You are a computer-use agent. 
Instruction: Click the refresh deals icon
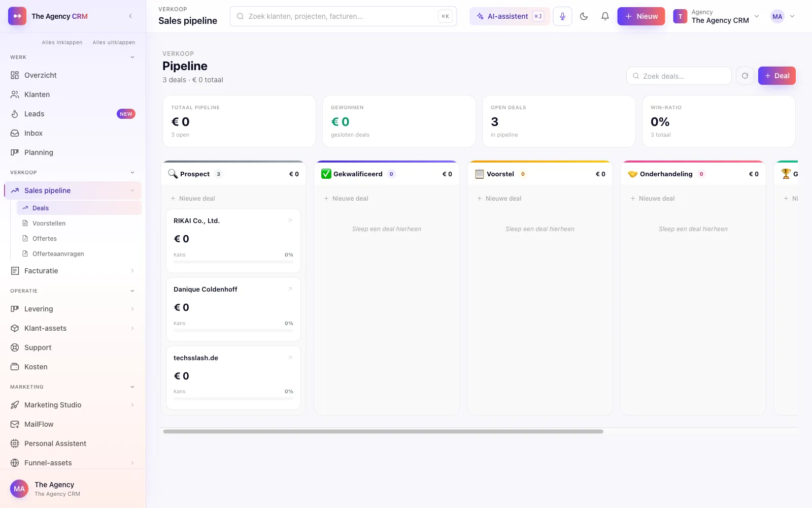point(745,76)
